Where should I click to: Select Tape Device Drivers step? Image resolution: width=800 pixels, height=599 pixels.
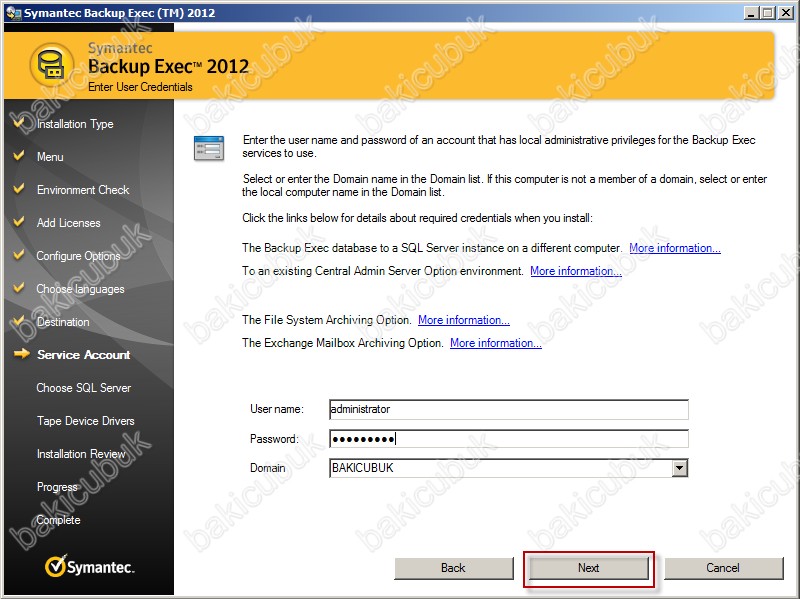pos(86,421)
